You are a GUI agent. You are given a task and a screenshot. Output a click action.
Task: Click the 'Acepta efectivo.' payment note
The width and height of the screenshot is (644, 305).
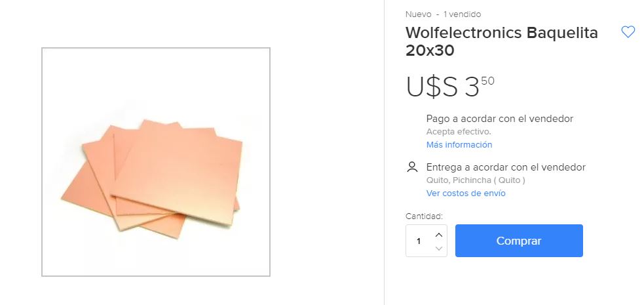tap(459, 132)
